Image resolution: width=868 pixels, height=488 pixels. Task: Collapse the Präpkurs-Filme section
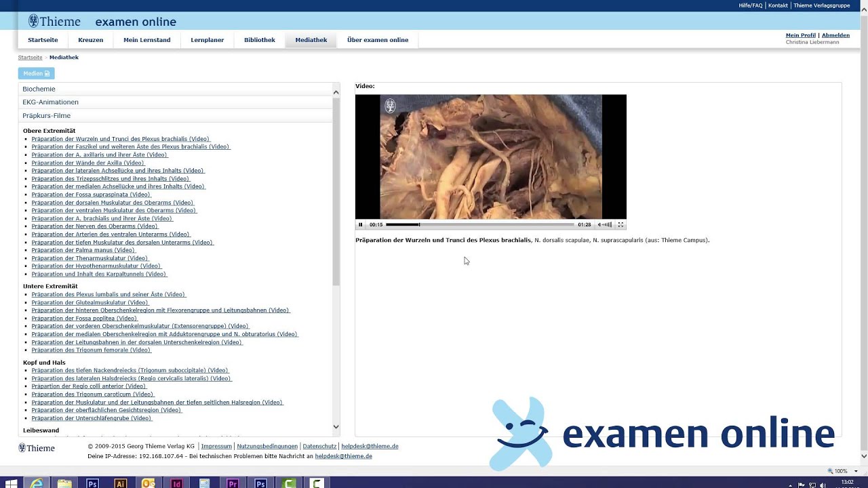pyautogui.click(x=175, y=116)
